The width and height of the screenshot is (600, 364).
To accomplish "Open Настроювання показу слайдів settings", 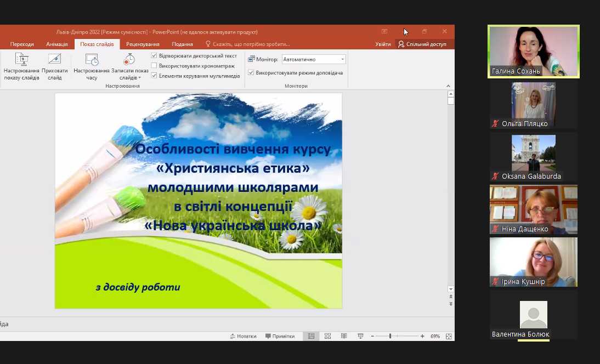I will pos(21,66).
